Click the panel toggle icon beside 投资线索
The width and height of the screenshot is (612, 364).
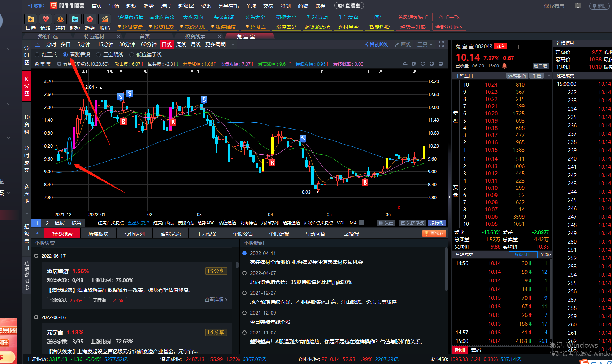[38, 233]
